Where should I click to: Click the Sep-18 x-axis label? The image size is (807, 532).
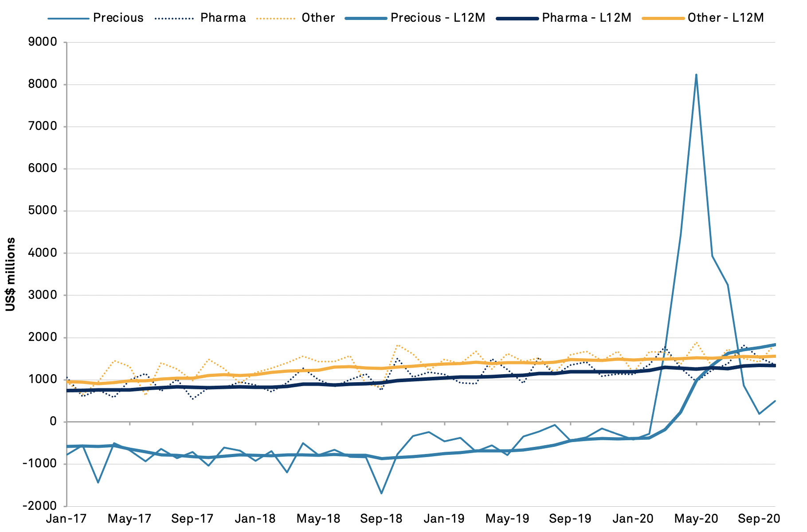click(x=381, y=519)
